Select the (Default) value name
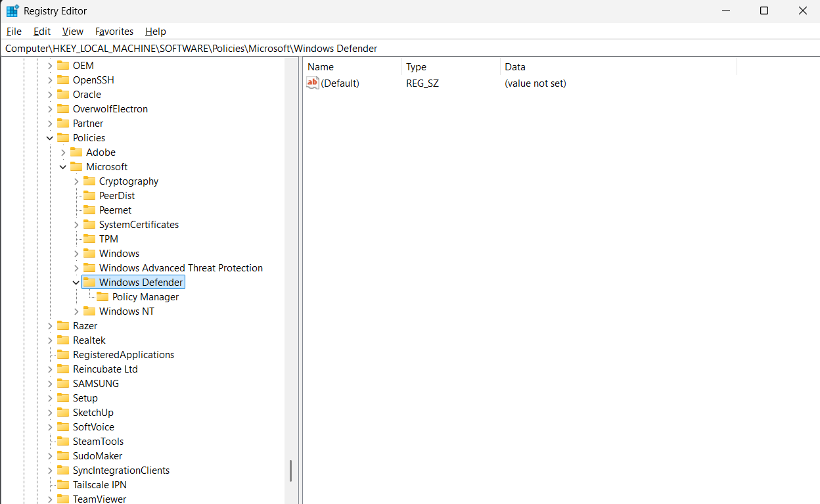The height and width of the screenshot is (504, 820). point(340,83)
